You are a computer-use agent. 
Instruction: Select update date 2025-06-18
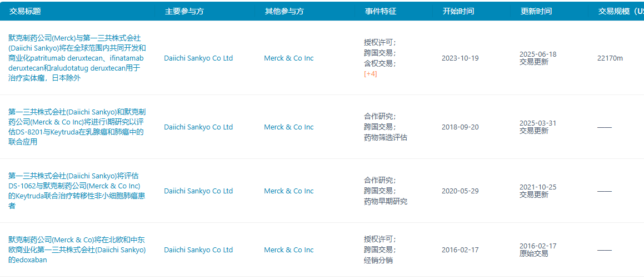point(538,54)
